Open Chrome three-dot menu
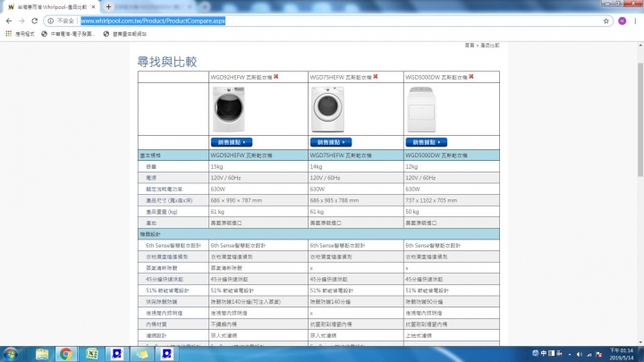 pyautogui.click(x=635, y=21)
